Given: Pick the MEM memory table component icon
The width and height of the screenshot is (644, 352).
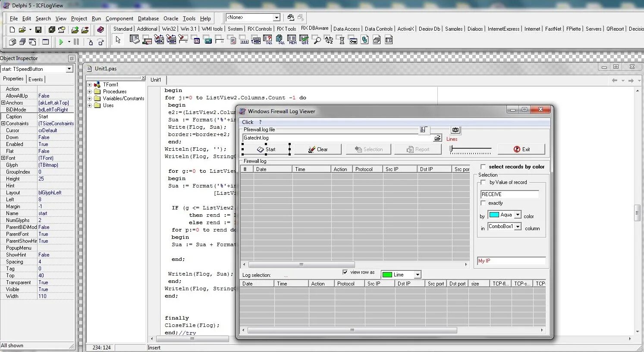Looking at the screenshot, I should click(292, 40).
